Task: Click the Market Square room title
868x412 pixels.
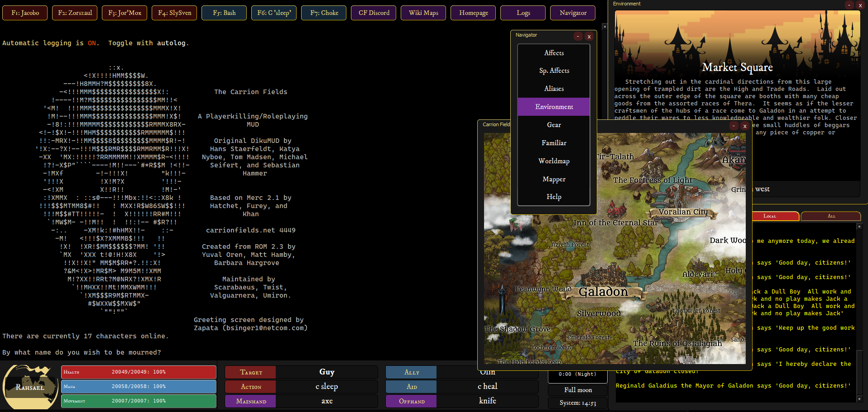Action: (737, 67)
